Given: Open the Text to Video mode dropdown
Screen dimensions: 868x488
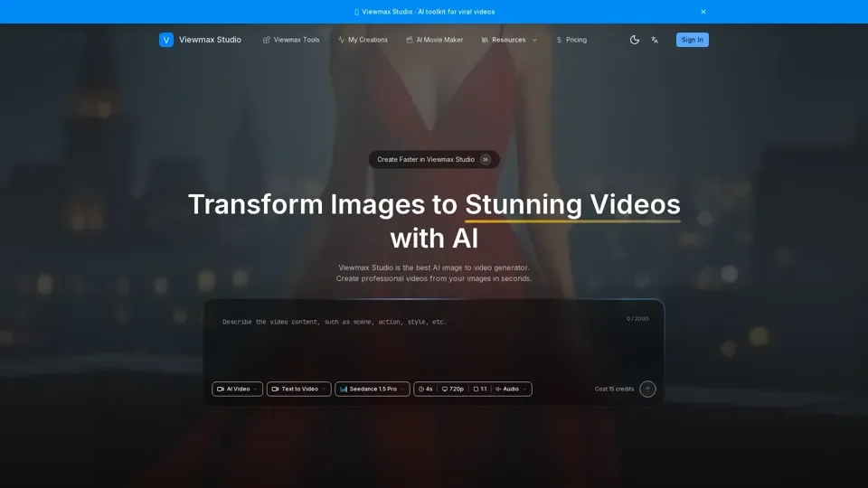Looking at the screenshot, I should [x=299, y=389].
